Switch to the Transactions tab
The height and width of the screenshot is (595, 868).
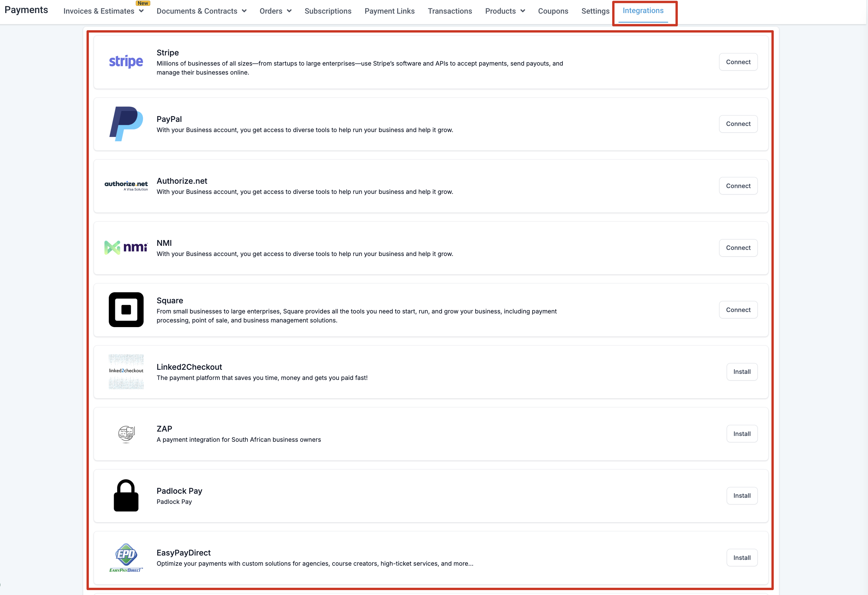coord(450,11)
